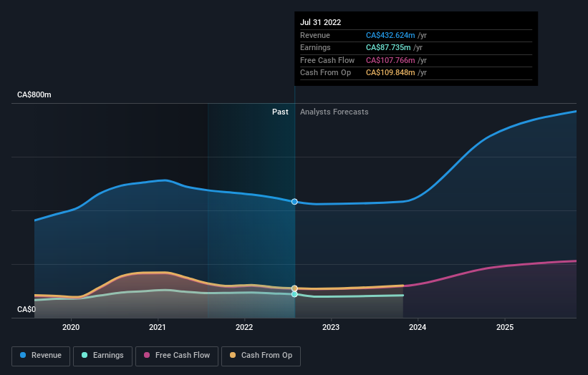Viewport: 588px width, 375px height.
Task: Toggle the Cash From Op legend series
Action: tap(261, 356)
